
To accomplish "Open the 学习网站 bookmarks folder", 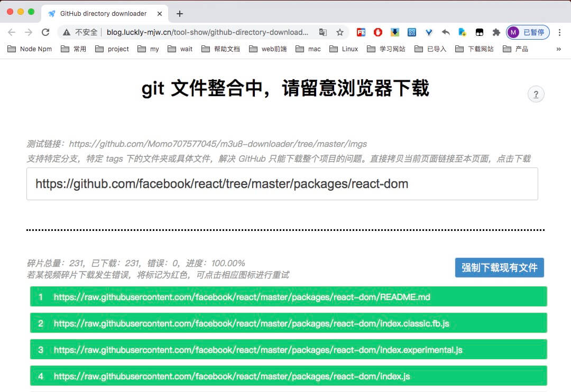I will (x=386, y=49).
